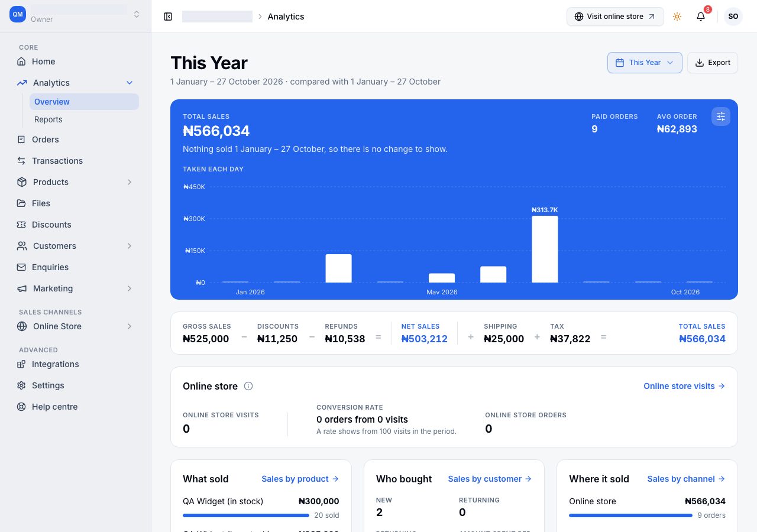Viewport: 757px width, 532px height.
Task: Open Reports under Analytics
Action: click(x=84, y=119)
